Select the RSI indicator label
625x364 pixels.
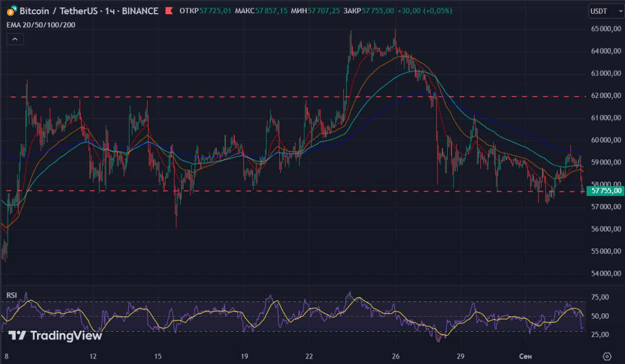click(x=11, y=295)
